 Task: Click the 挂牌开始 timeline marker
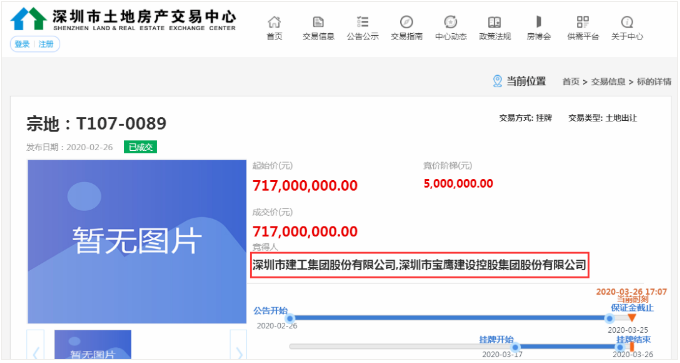click(516, 347)
